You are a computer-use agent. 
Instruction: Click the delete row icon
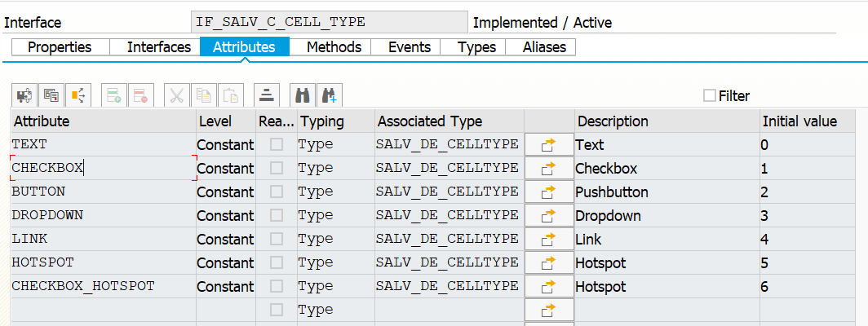141,95
